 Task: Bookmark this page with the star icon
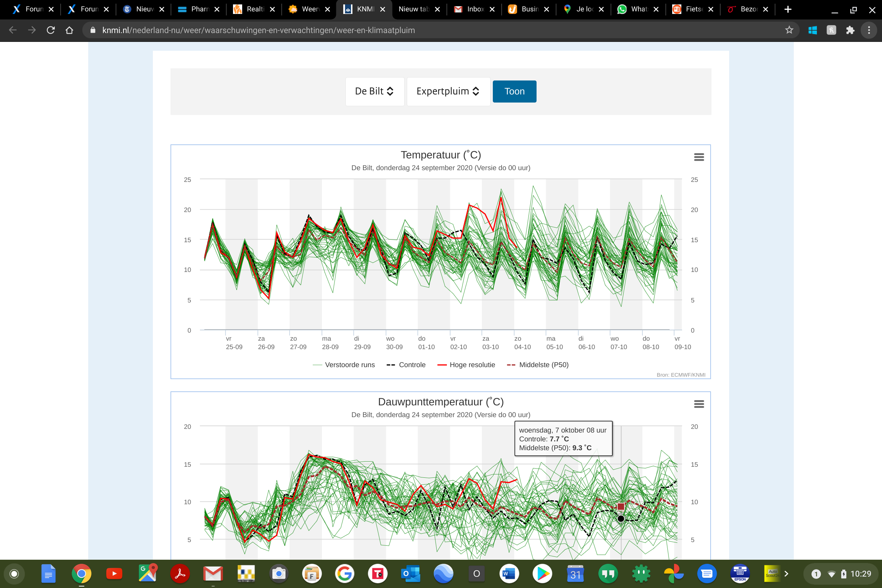pos(789,30)
